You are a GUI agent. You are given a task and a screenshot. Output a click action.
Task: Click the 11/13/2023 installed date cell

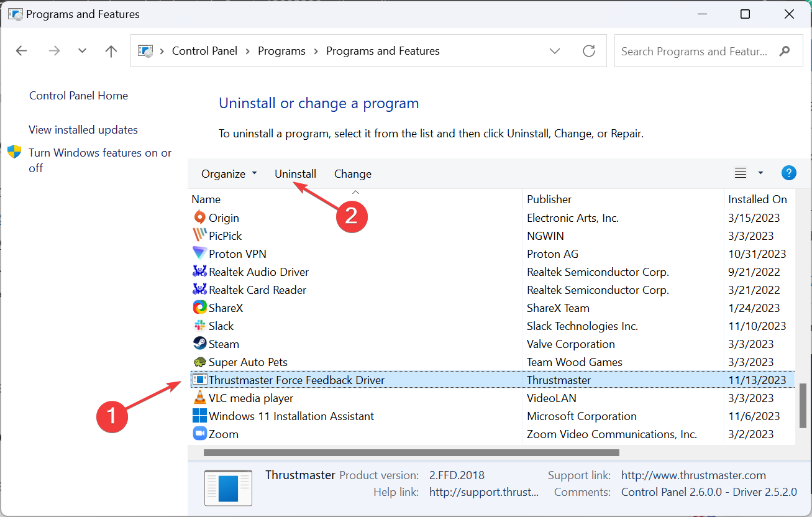757,380
